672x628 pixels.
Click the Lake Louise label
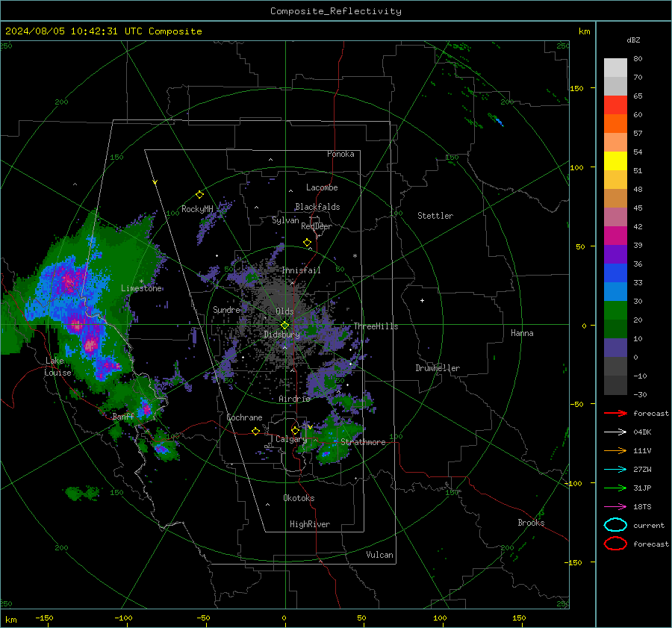[57, 367]
